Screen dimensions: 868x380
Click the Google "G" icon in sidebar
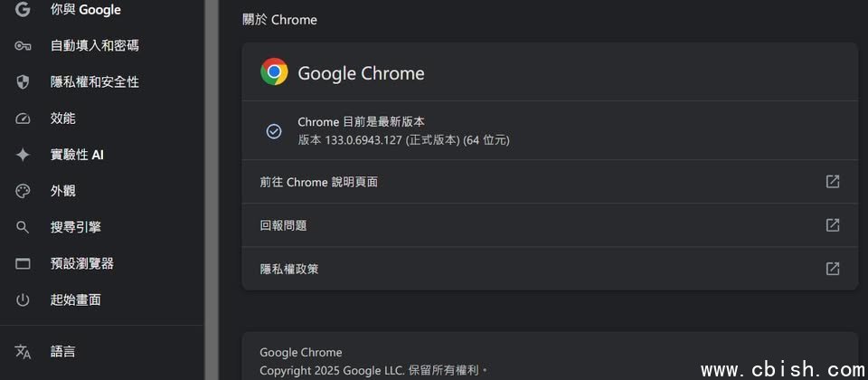(24, 10)
